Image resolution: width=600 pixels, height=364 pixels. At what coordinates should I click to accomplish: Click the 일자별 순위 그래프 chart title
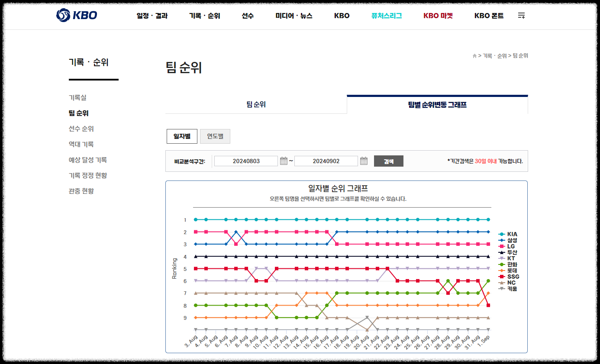click(338, 188)
